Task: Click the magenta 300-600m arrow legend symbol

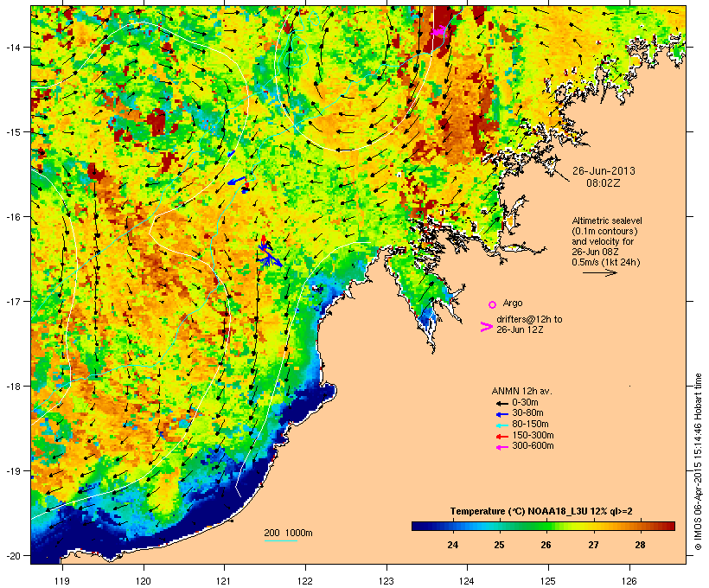Action: tap(502, 447)
